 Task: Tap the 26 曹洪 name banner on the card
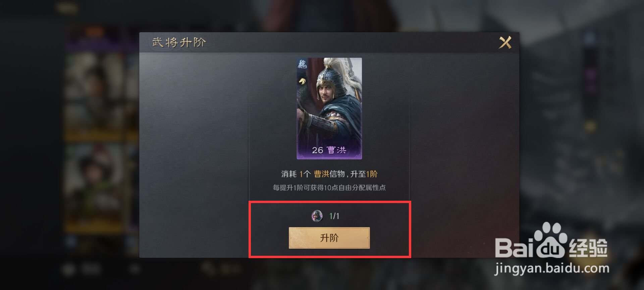point(329,150)
